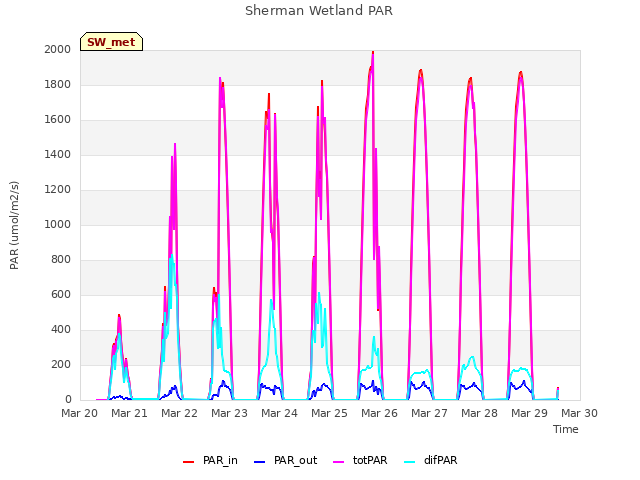This screenshot has height=480, width=640.
Task: Click the 400 y-axis tick label
Action: click(61, 330)
